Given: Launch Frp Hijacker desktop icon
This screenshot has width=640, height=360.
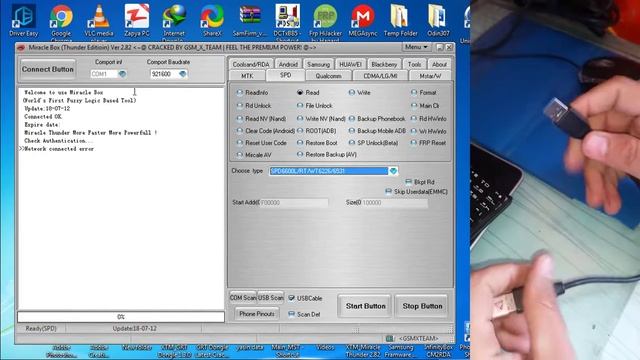Looking at the screenshot, I should [325, 21].
